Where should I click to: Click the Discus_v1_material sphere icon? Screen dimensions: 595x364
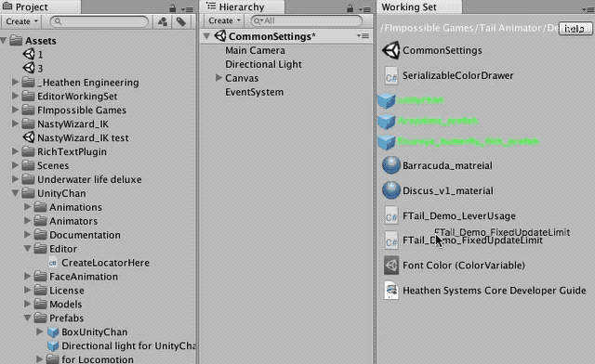(x=390, y=190)
